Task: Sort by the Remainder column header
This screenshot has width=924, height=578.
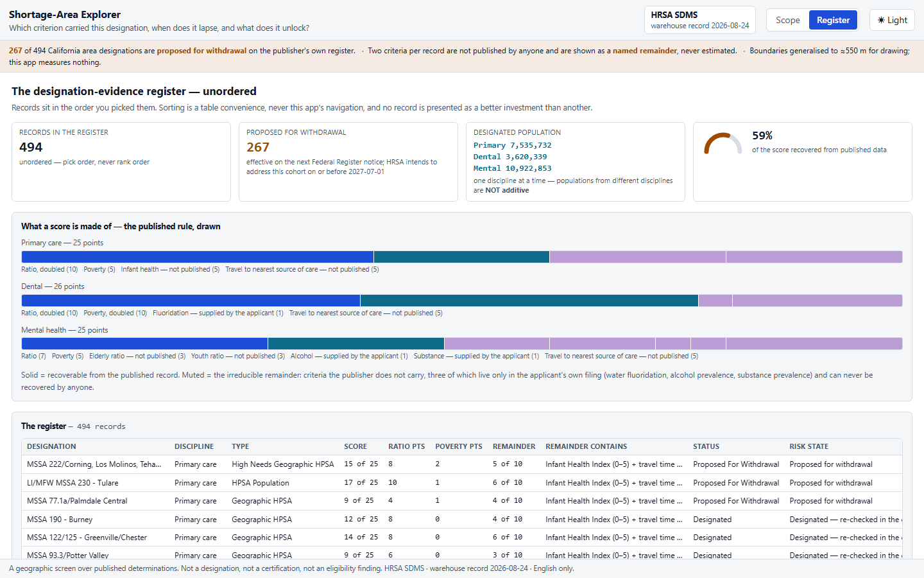Action: coord(513,446)
